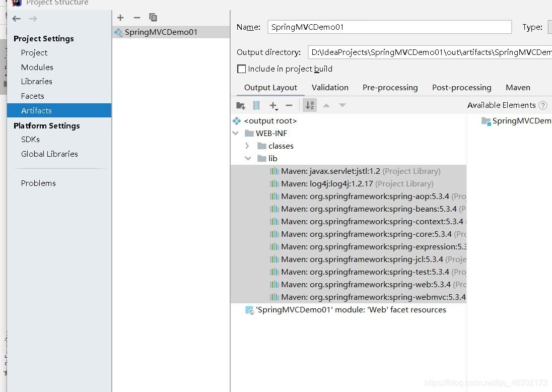Click library icon of jstl:1.2 entry

pyautogui.click(x=274, y=171)
